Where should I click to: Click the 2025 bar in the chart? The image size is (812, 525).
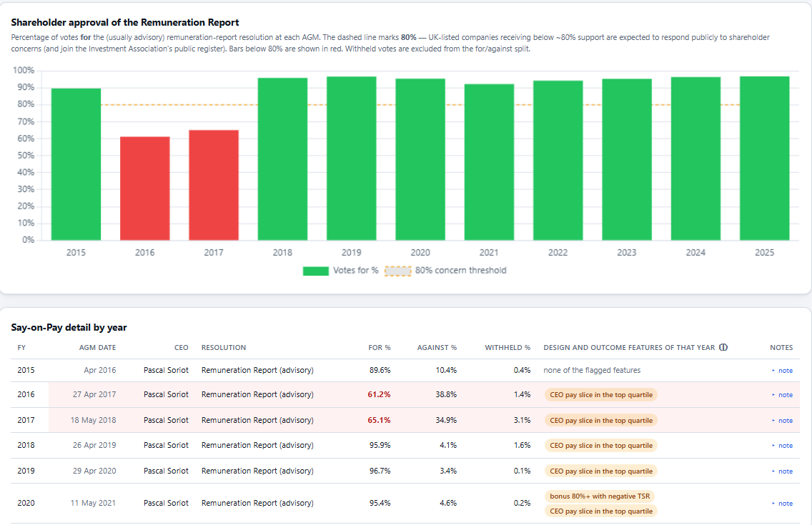click(765, 159)
